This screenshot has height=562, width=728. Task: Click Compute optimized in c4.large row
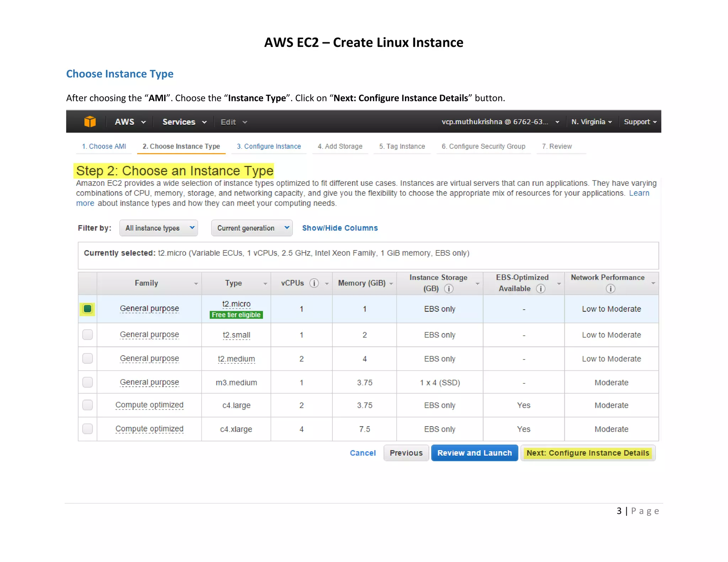(149, 405)
